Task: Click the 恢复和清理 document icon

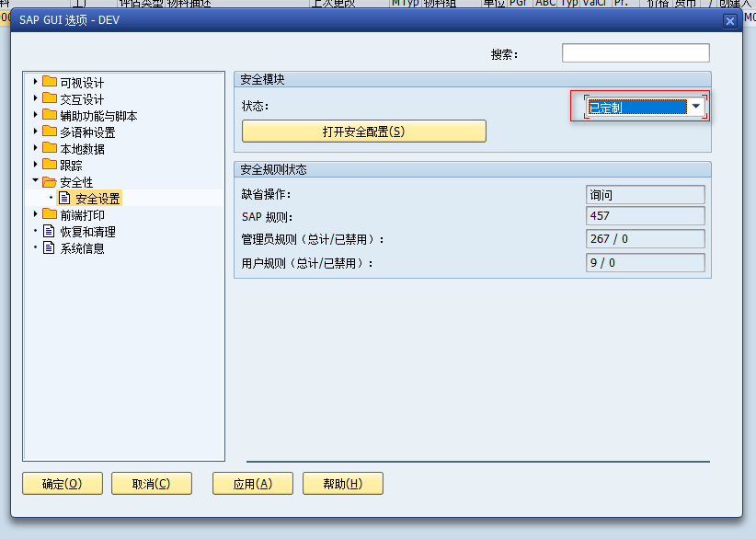Action: [49, 231]
